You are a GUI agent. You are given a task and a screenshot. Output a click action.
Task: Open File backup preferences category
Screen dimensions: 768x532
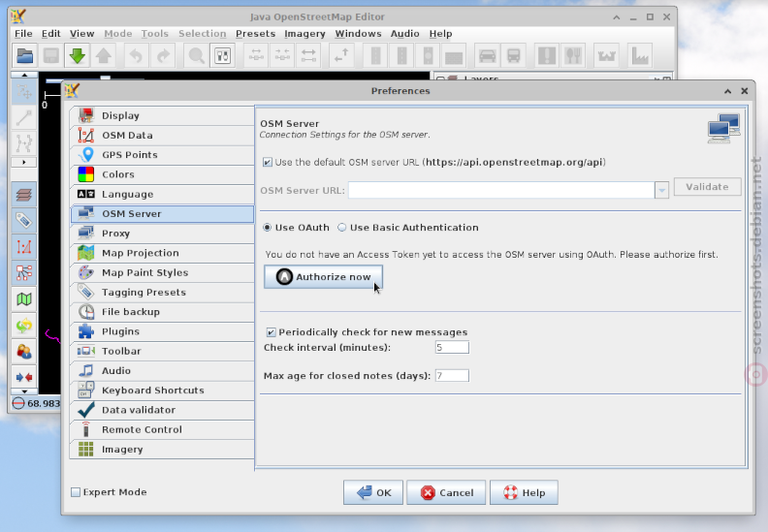point(162,312)
